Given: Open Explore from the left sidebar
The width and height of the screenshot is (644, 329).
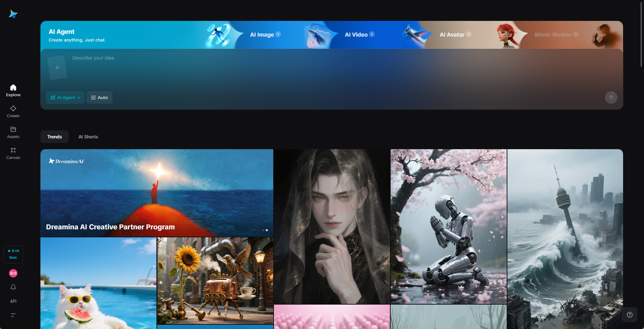Looking at the screenshot, I should (x=13, y=90).
